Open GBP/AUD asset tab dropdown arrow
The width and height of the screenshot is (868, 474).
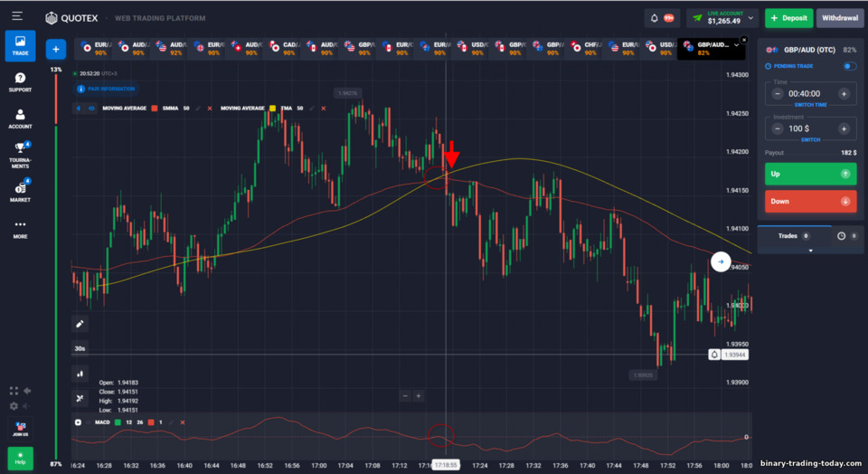736,45
